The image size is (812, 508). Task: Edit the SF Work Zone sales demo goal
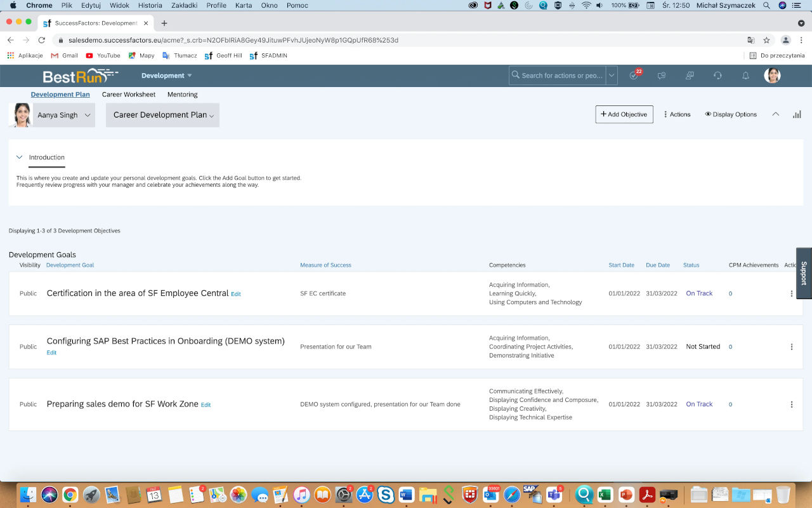pos(206,404)
